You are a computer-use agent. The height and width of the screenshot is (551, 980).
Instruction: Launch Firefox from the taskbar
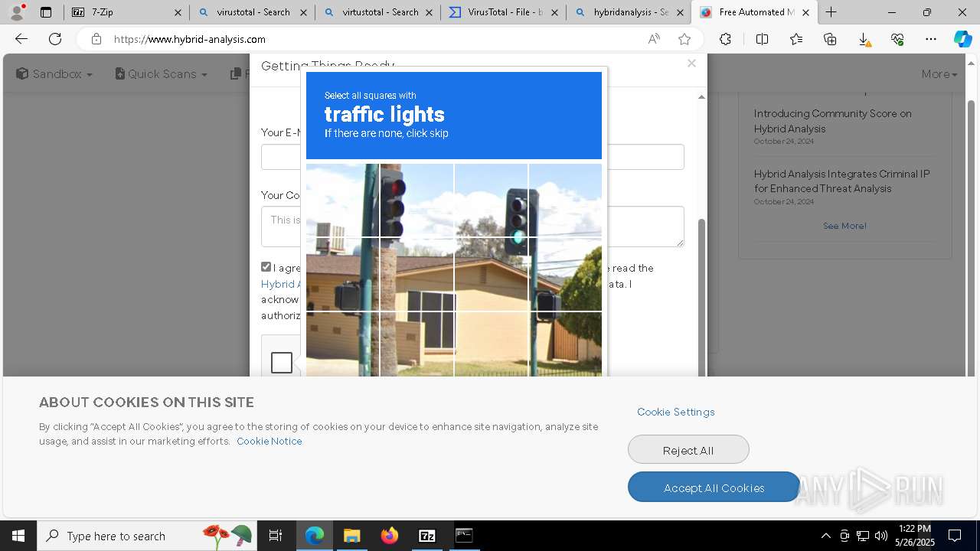tap(390, 536)
